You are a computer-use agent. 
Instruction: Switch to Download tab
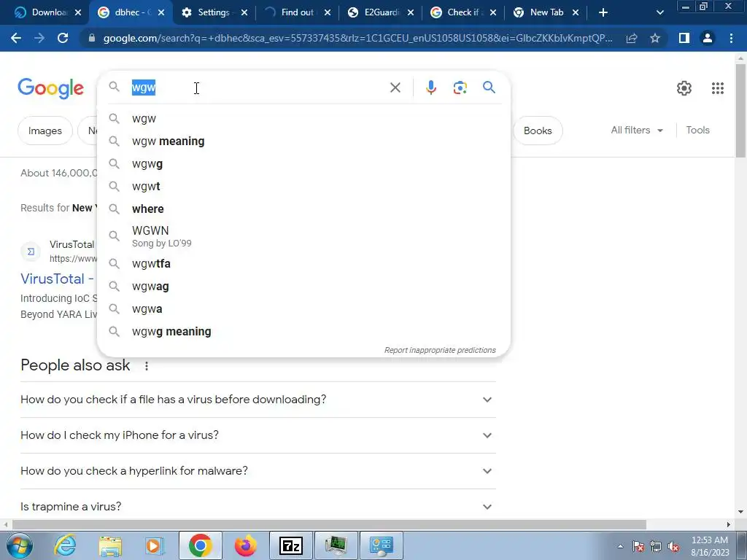[47, 12]
